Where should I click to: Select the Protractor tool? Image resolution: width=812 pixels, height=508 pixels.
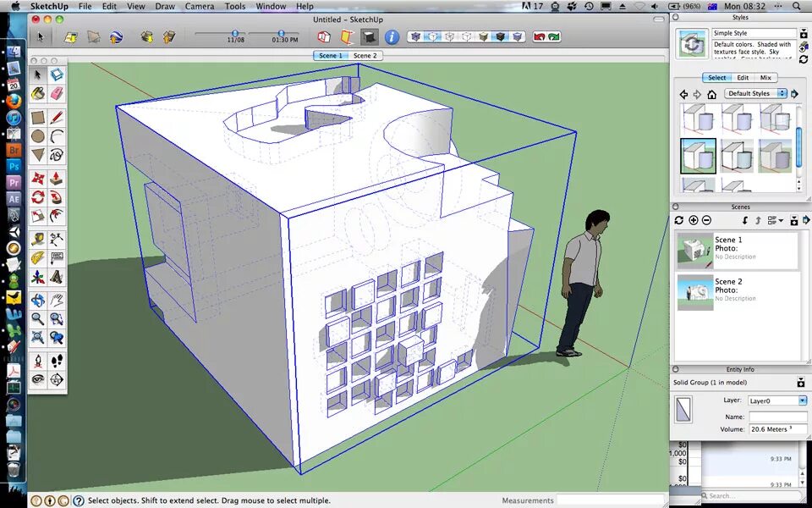pyautogui.click(x=38, y=258)
